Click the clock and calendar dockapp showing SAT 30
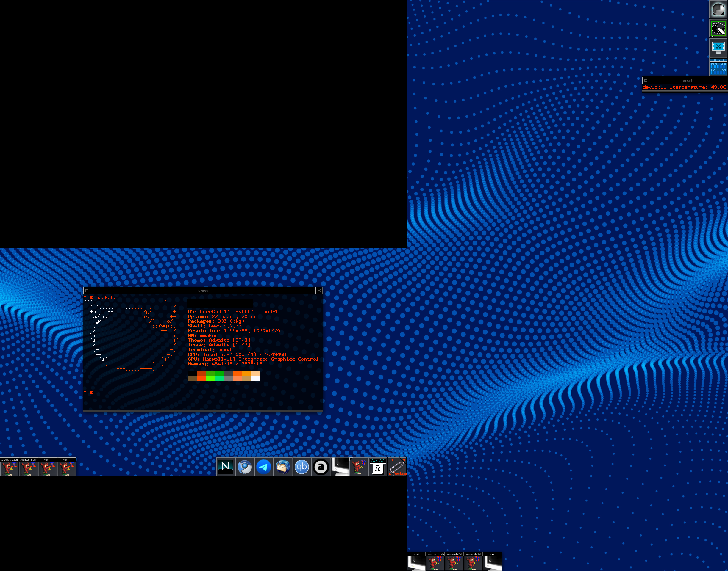The image size is (728, 571). (x=378, y=466)
